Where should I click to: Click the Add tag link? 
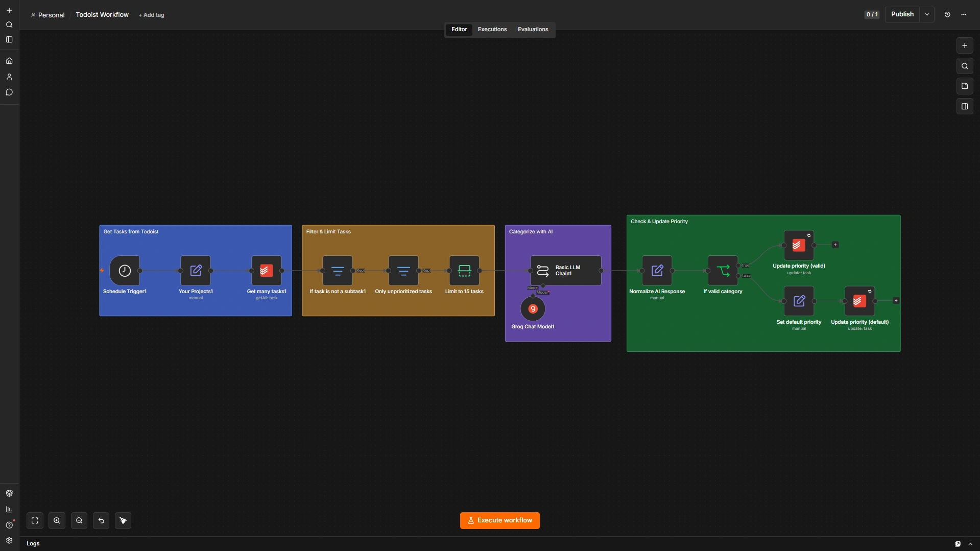(x=151, y=15)
